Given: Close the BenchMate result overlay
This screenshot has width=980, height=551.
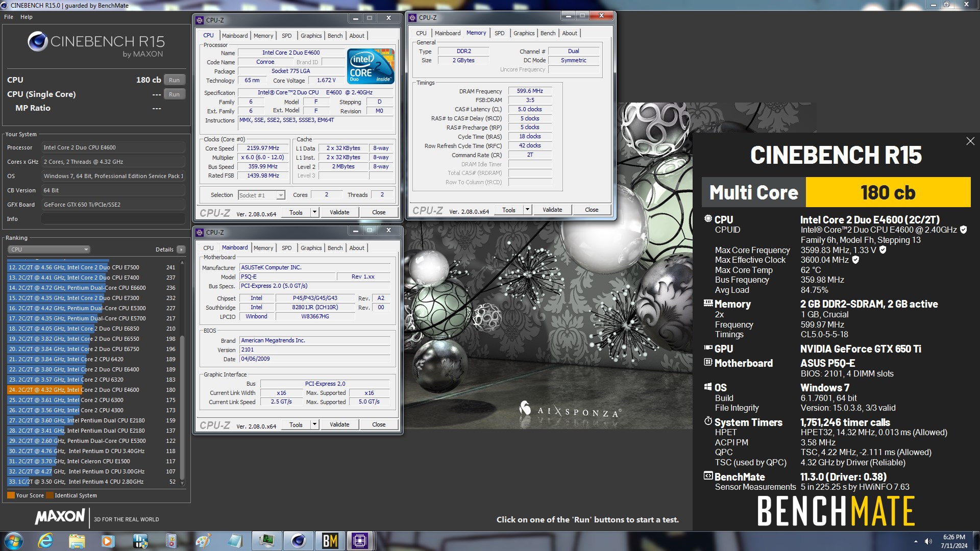Looking at the screenshot, I should tap(970, 141).
